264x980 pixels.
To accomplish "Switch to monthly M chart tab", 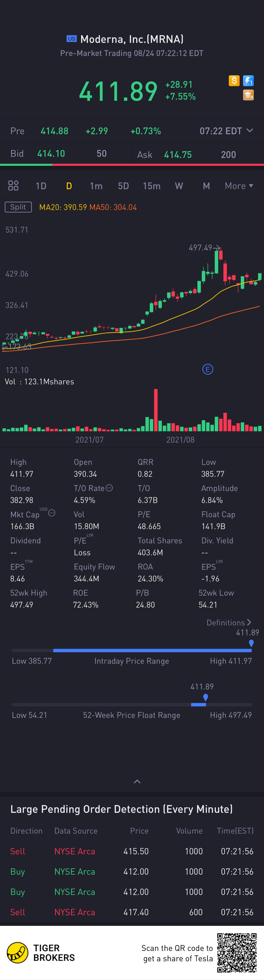I will tap(206, 186).
